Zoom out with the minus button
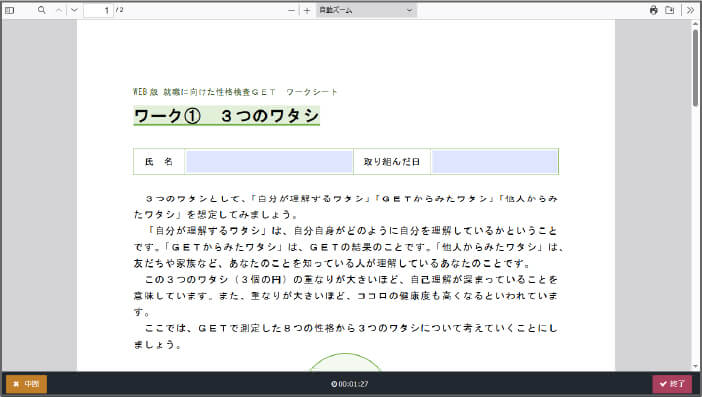 point(291,10)
